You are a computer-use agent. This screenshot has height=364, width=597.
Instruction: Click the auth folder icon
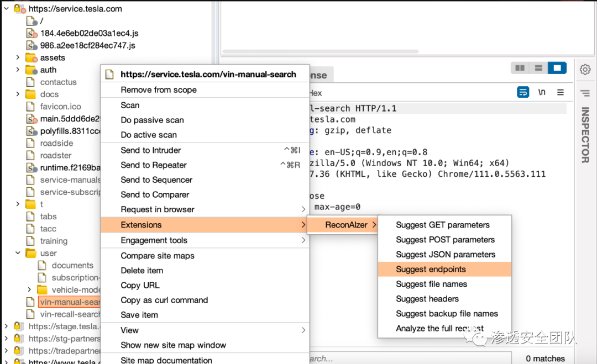tap(31, 70)
